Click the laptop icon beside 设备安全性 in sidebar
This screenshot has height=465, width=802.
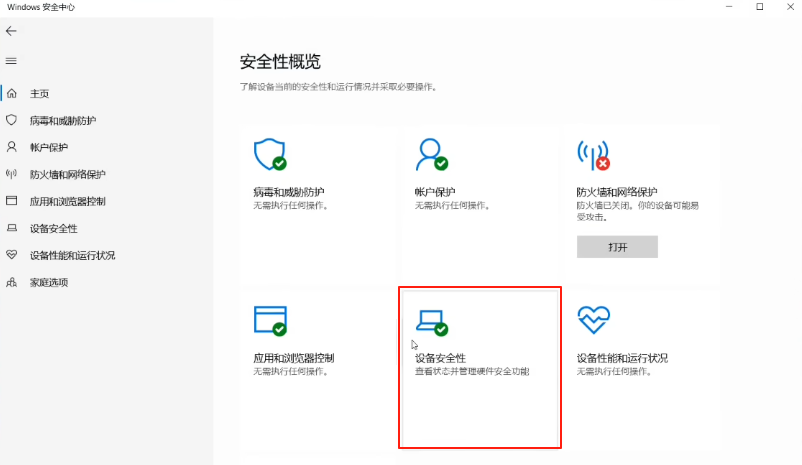(11, 228)
